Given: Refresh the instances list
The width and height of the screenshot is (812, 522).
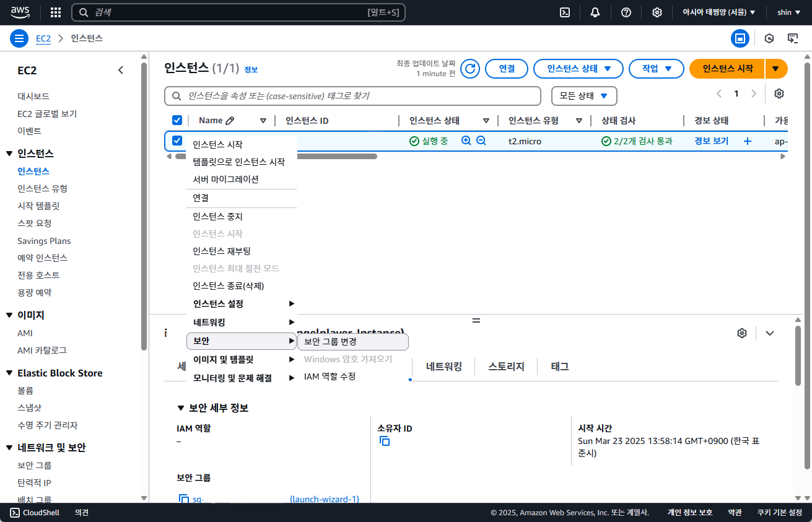Looking at the screenshot, I should coord(471,69).
